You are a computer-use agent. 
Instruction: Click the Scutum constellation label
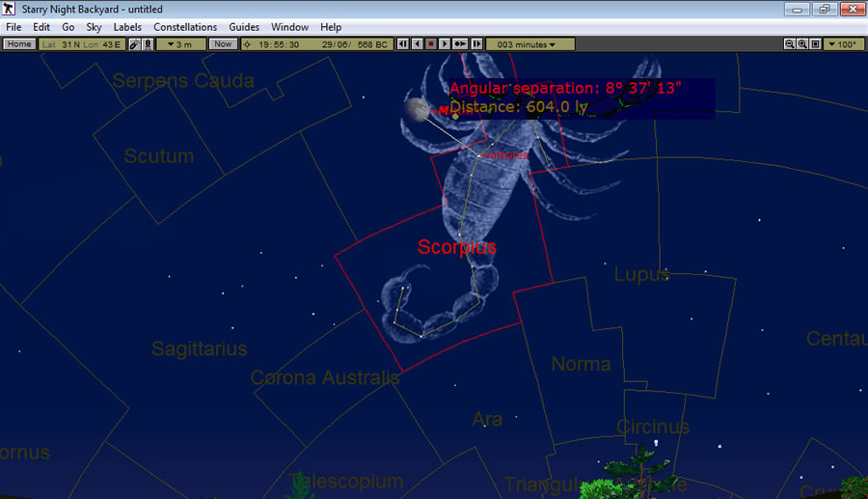tap(159, 156)
